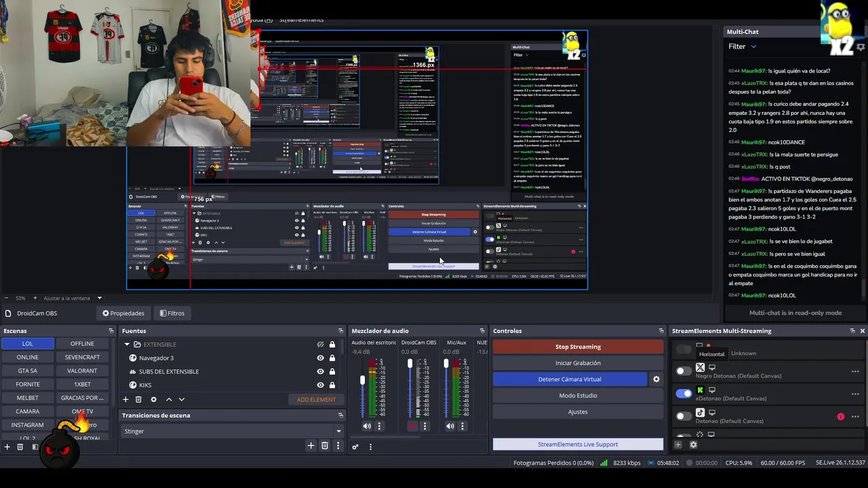Open Audio del escritorio three-dot menu
Screen dimensions: 868x488
click(x=379, y=426)
